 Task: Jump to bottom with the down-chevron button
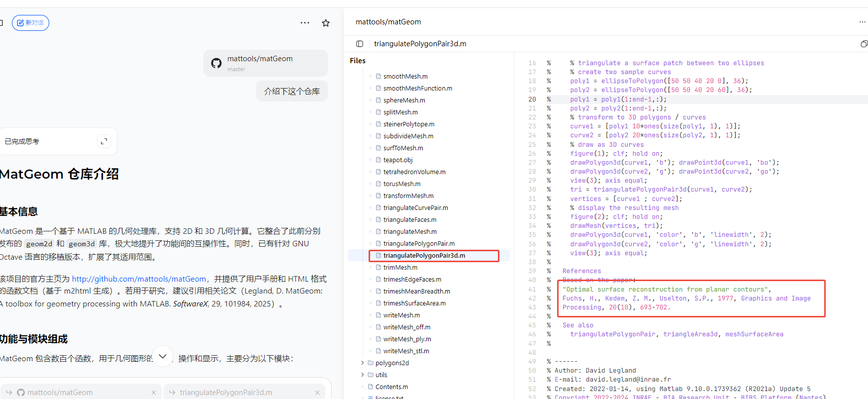[x=163, y=356]
